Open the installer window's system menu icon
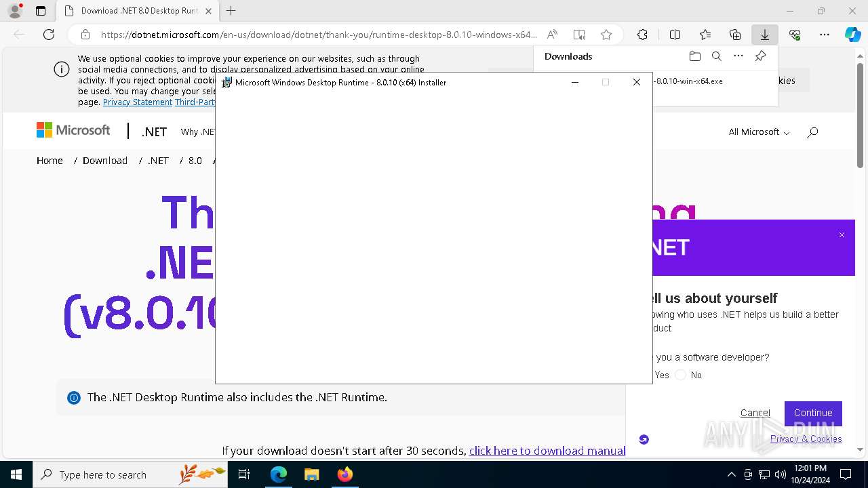The width and height of the screenshot is (868, 488). point(227,83)
